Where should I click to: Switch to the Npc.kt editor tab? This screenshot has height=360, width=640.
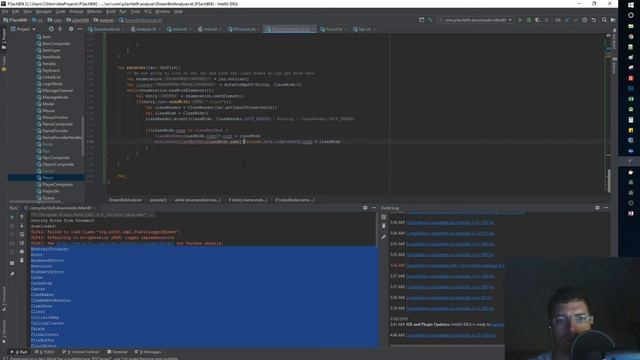tap(363, 29)
